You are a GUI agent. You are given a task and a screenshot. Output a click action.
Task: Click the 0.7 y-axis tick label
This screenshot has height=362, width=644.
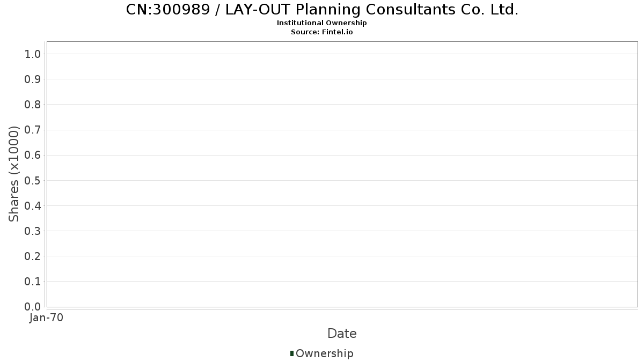point(33,130)
